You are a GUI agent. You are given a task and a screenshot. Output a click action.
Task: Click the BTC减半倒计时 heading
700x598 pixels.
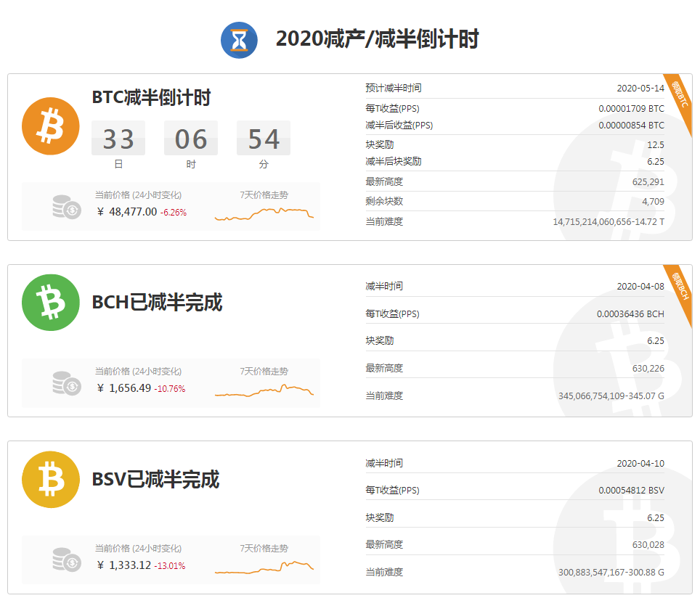[151, 97]
